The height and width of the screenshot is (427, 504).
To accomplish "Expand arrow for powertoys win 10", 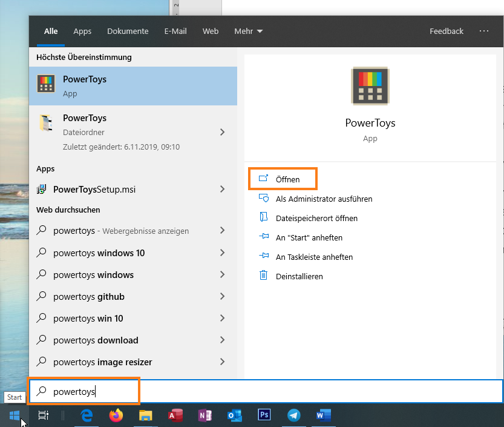I will click(222, 318).
